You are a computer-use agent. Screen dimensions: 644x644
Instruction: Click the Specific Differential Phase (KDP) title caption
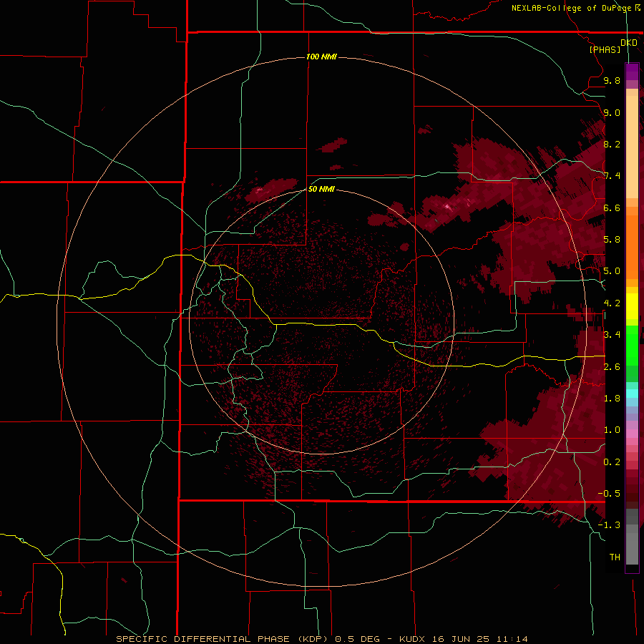(223, 639)
